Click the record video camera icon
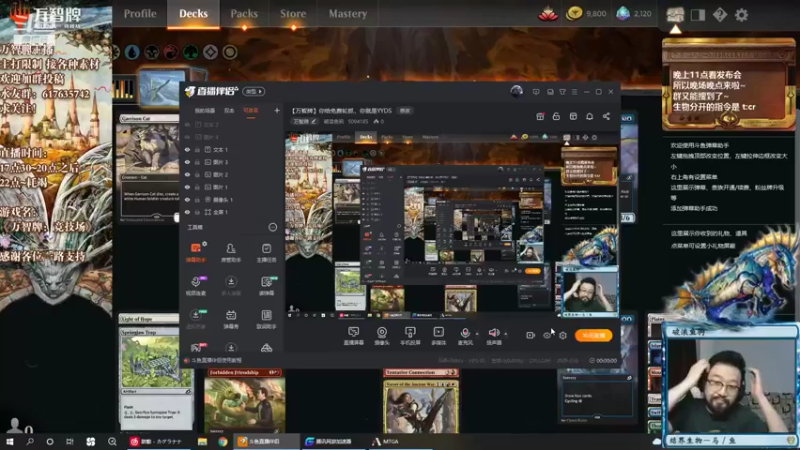 pyautogui.click(x=530, y=335)
